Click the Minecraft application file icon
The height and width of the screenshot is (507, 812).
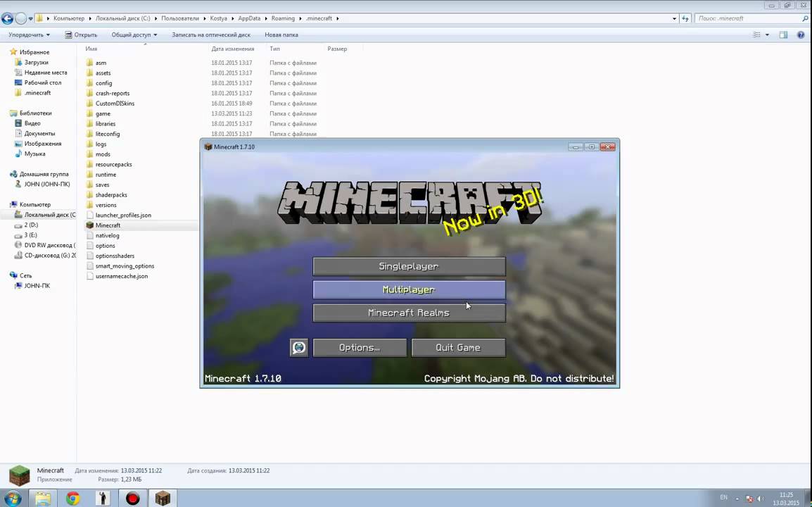coord(89,225)
